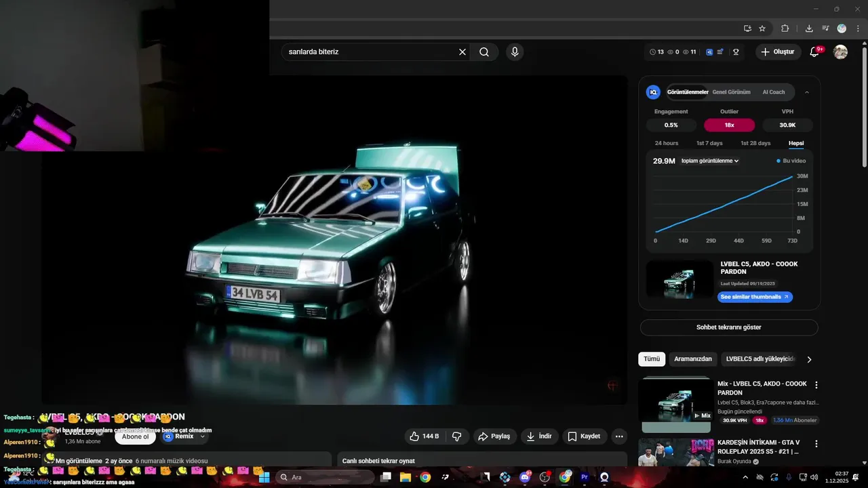The width and height of the screenshot is (868, 488).
Task: Clear the search box with X icon
Action: point(462,52)
